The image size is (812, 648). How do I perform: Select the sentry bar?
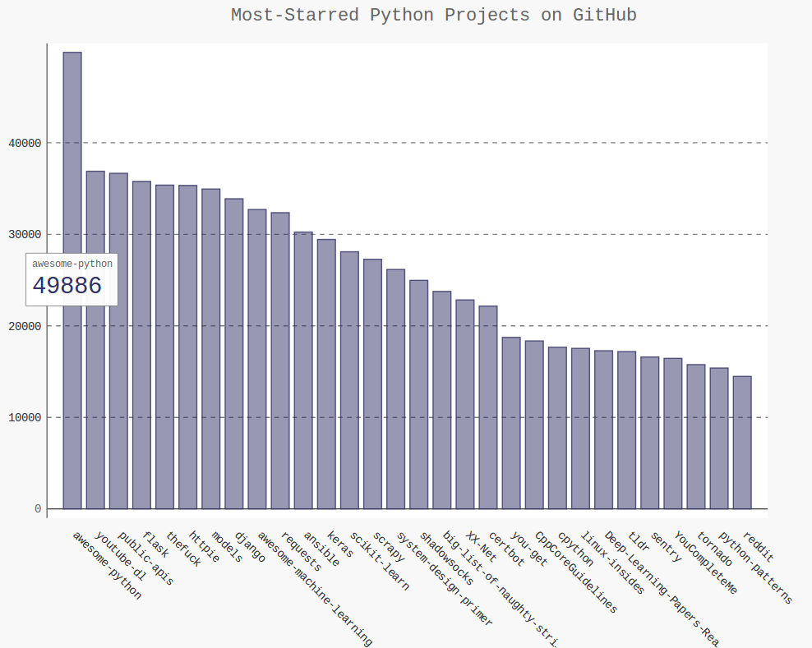[650, 433]
